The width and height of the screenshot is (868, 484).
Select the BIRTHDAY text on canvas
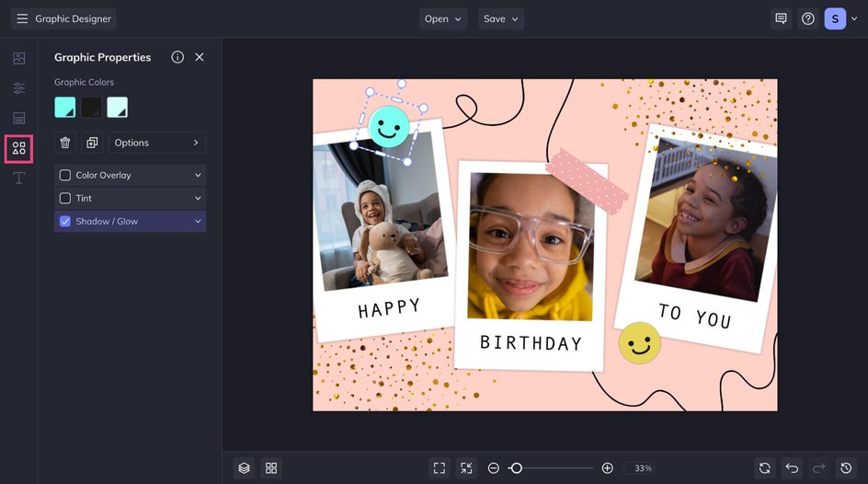531,343
